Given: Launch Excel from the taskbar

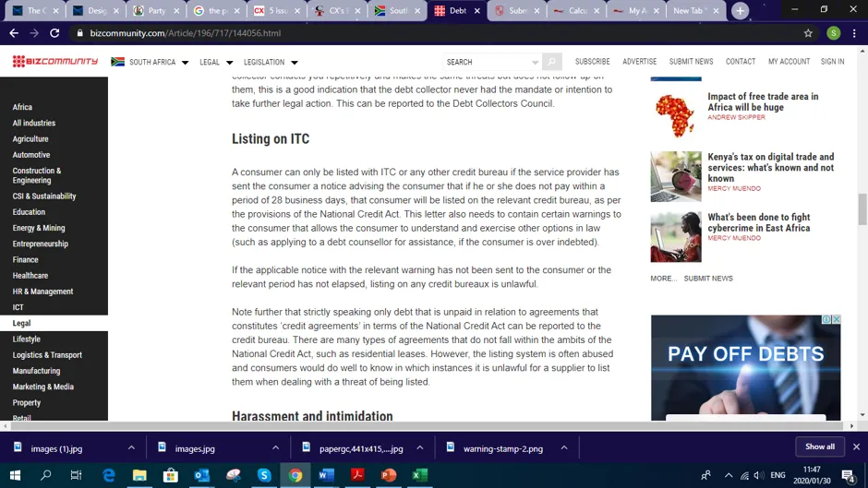Looking at the screenshot, I should [x=419, y=475].
